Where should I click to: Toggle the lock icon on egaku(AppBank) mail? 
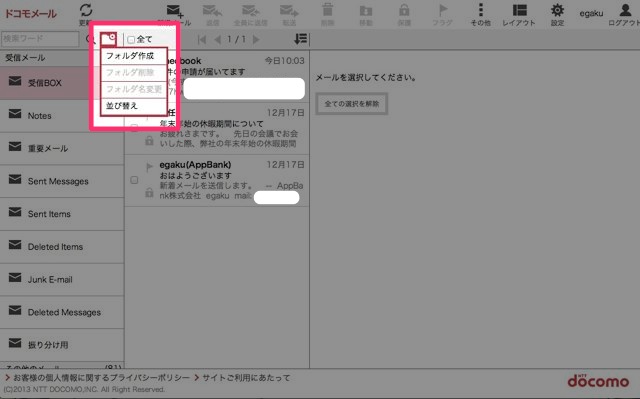(x=149, y=192)
